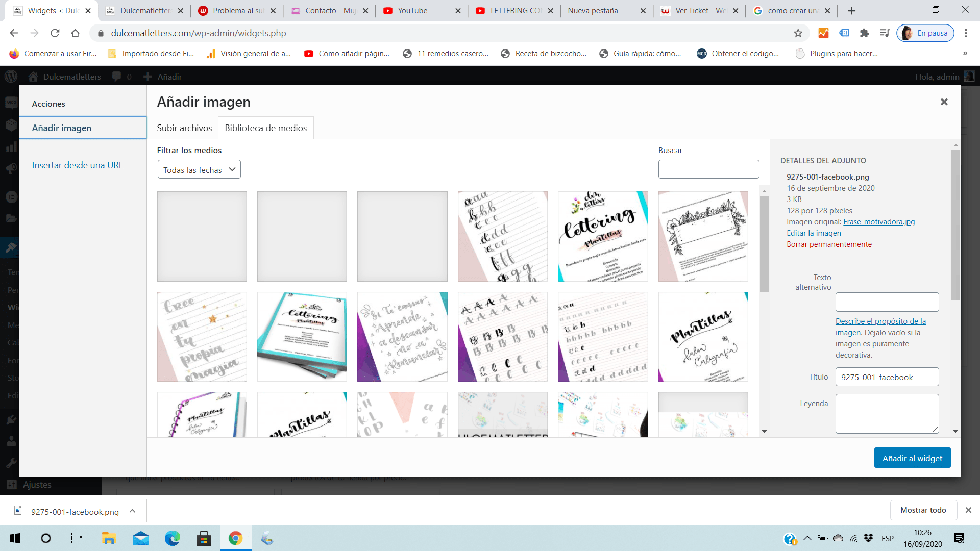Bookmark this page with the star

pos(798,33)
